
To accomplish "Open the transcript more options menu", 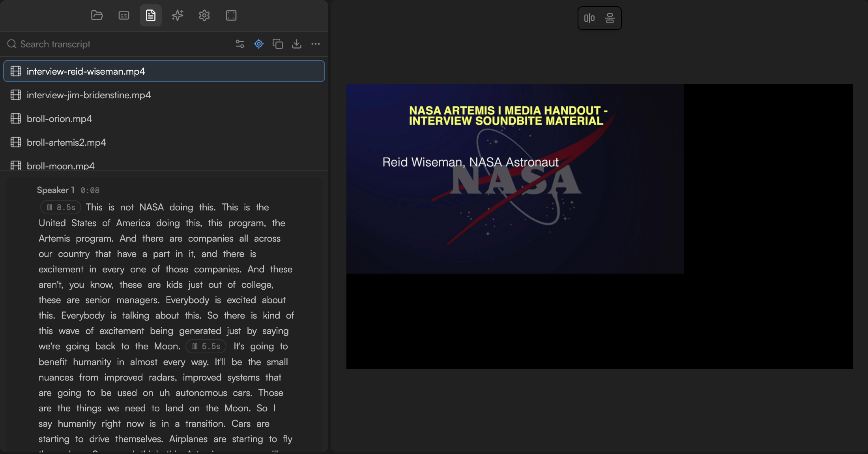I will coord(316,44).
